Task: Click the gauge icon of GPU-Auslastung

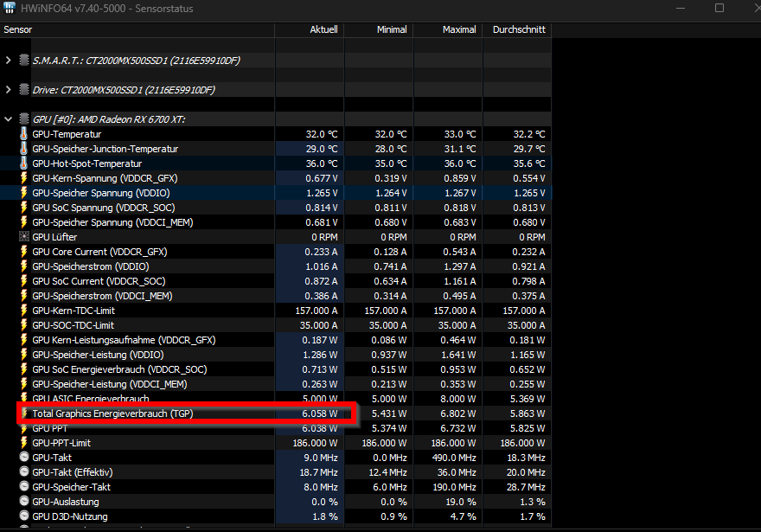Action: coord(24,501)
